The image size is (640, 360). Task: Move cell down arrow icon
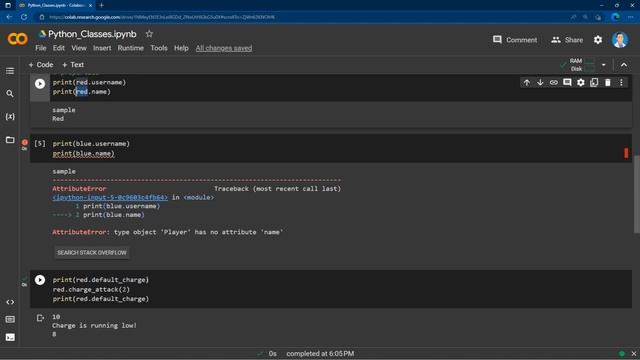(540, 82)
